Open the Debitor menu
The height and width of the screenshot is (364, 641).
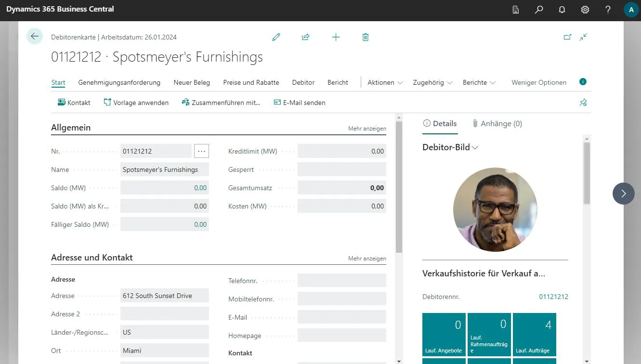303,82
